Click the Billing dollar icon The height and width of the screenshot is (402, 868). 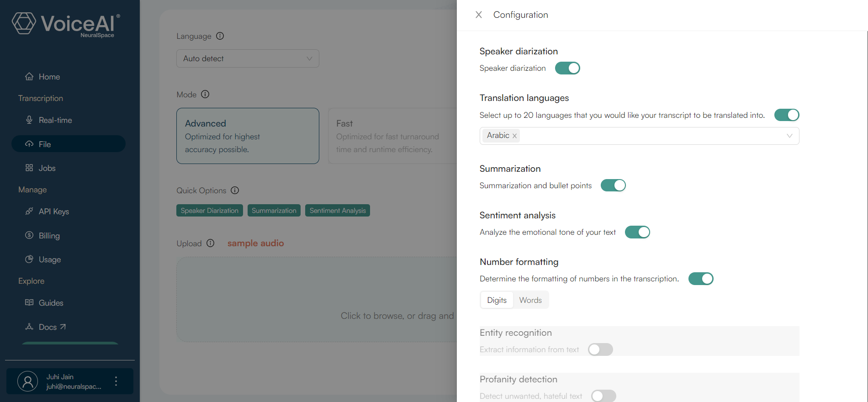(x=29, y=235)
